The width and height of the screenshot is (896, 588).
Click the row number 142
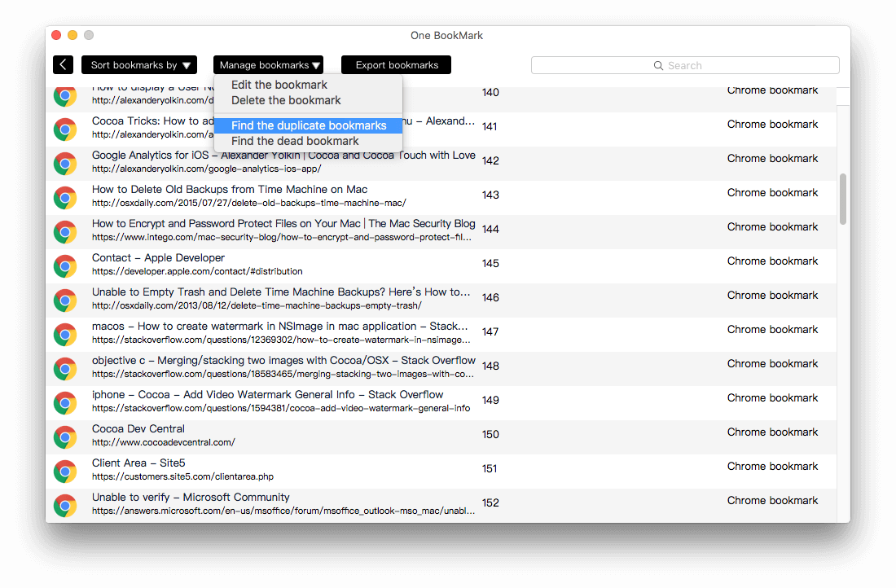[490, 160]
